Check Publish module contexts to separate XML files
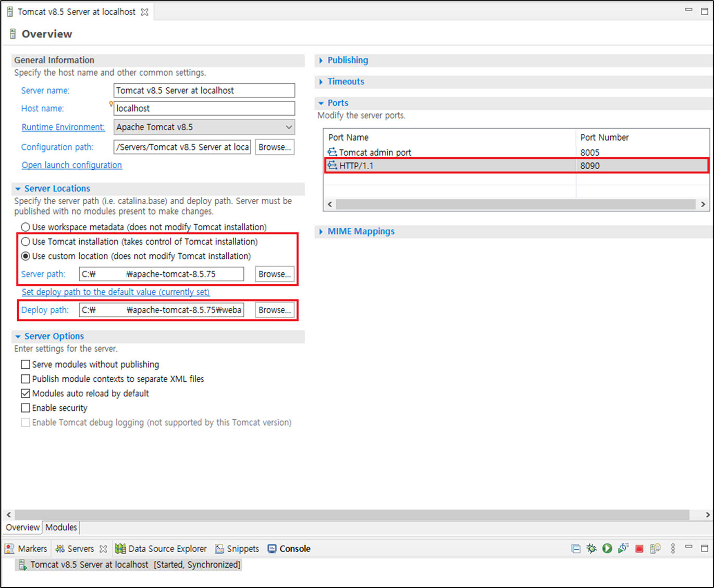The image size is (714, 588). [26, 379]
